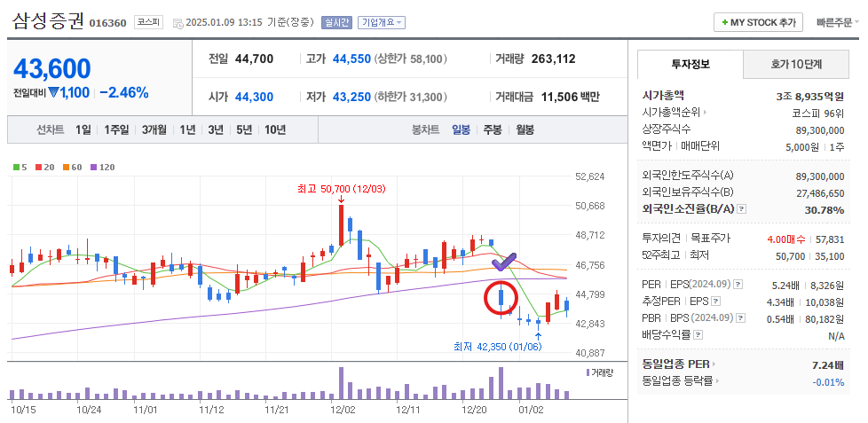868x423 pixels.
Task: Click the 동일업종 PER value 7.24배
Action: pos(827,365)
